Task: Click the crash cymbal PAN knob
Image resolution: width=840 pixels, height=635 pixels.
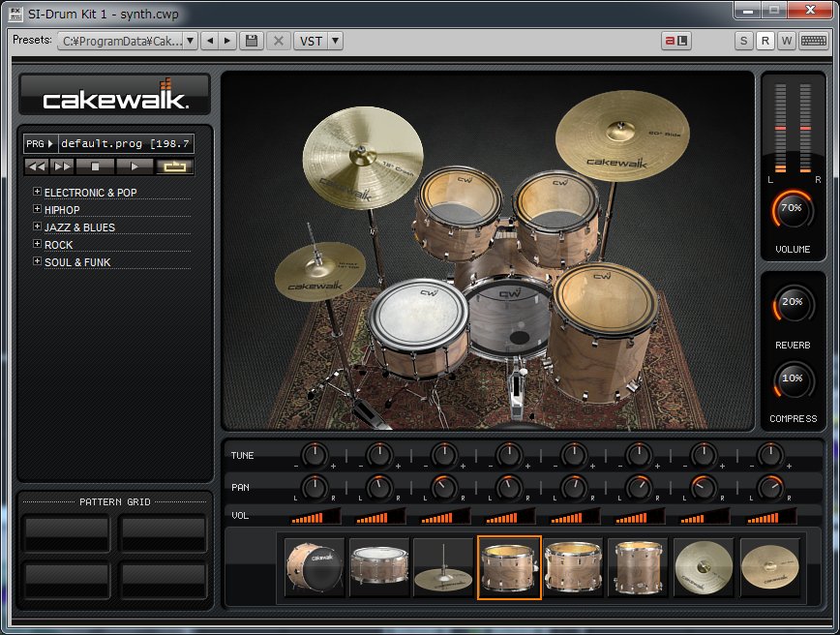Action: pos(704,488)
